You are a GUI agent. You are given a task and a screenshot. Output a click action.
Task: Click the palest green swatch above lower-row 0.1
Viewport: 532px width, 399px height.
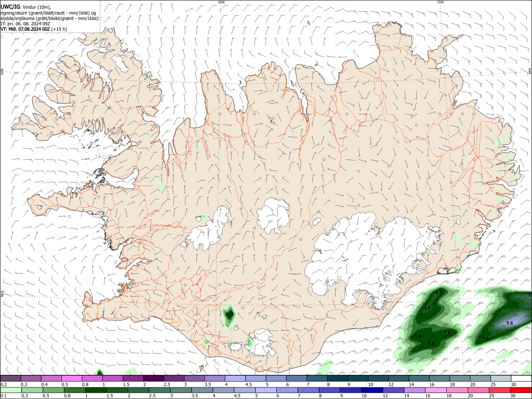click(11, 390)
